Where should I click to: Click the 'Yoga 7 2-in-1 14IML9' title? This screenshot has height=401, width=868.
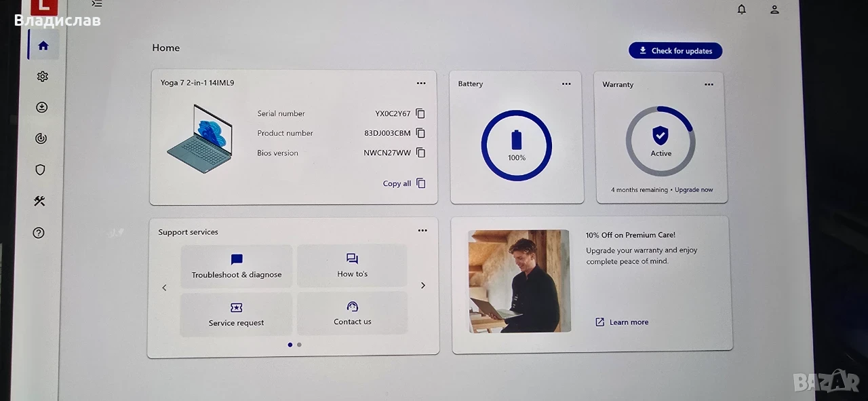tap(197, 83)
